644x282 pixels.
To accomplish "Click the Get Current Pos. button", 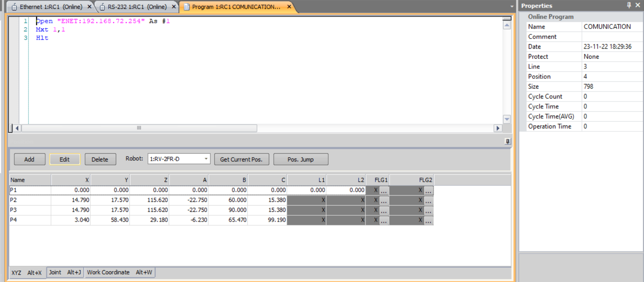I will click(241, 159).
